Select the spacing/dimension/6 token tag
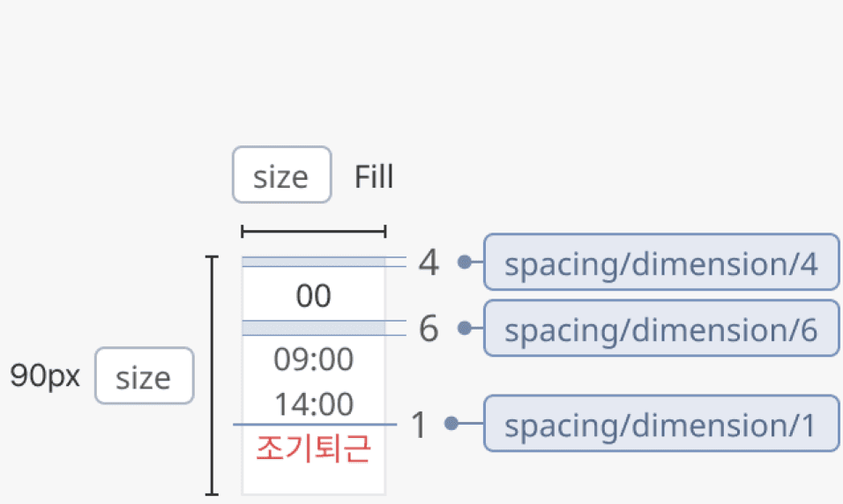The width and height of the screenshot is (843, 504). [x=660, y=329]
